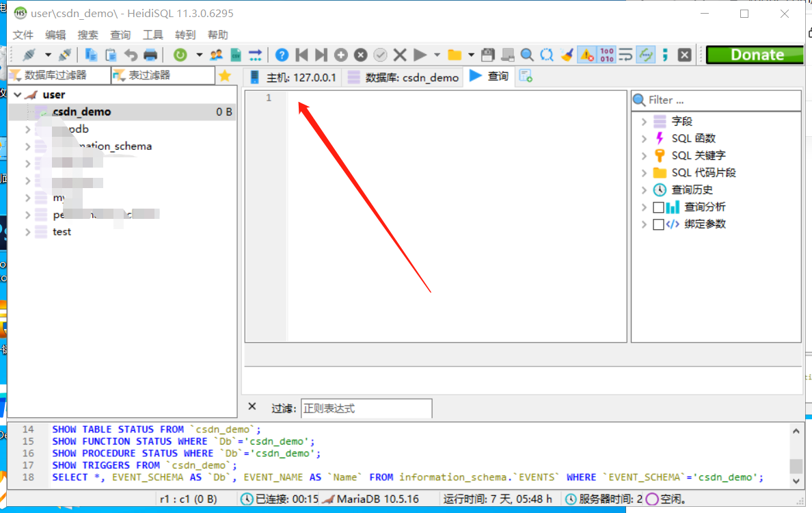
Task: Click the CSV export icon
Action: [236, 55]
